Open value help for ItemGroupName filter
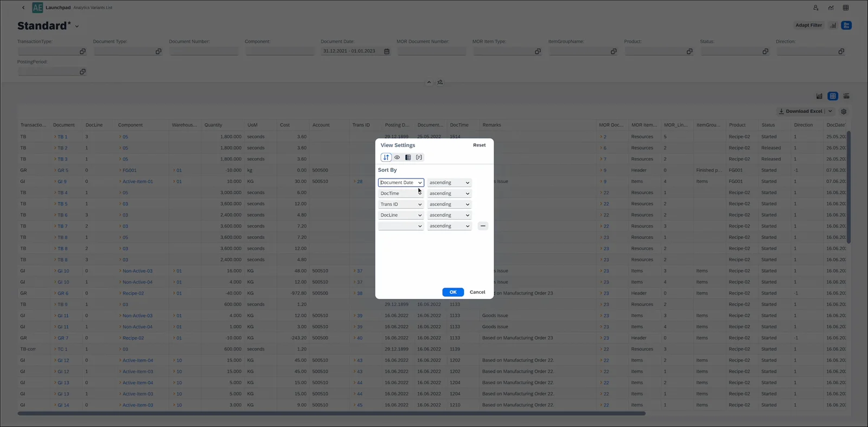This screenshot has width=868, height=427. point(614,52)
